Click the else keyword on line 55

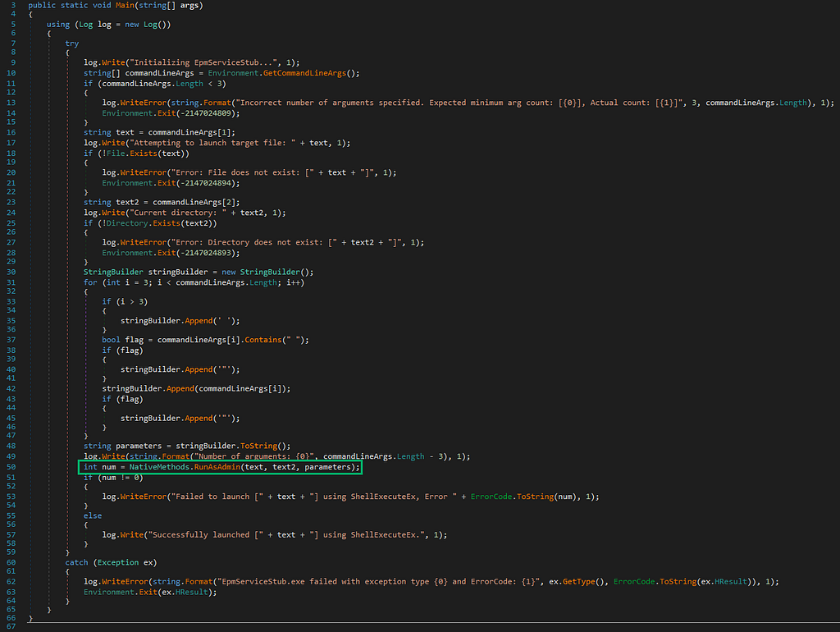click(x=93, y=515)
